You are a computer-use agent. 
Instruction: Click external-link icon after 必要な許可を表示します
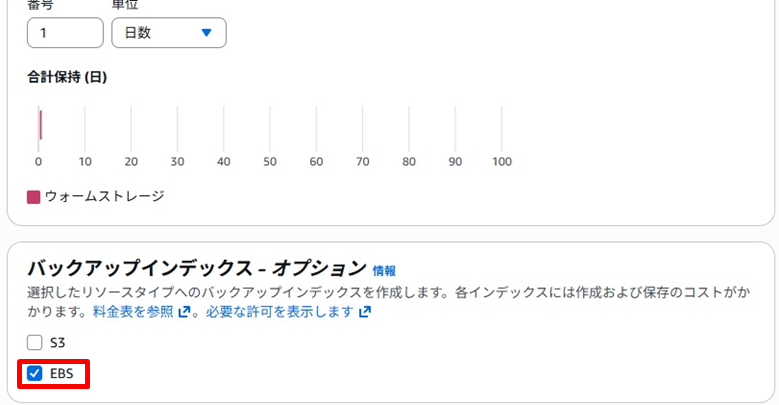(x=365, y=312)
